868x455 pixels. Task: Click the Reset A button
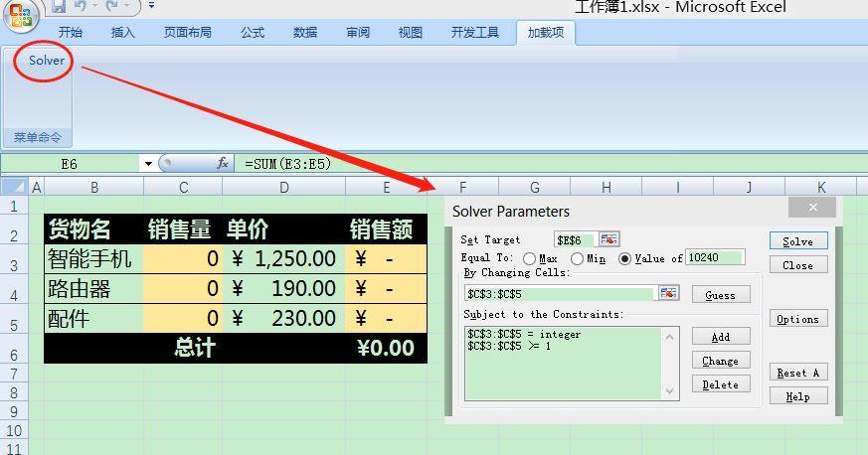(x=798, y=373)
